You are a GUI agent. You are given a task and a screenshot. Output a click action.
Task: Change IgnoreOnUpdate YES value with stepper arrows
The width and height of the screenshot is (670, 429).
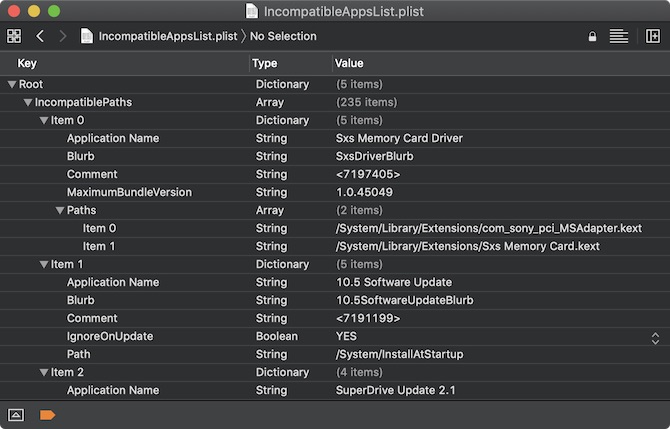coord(655,337)
